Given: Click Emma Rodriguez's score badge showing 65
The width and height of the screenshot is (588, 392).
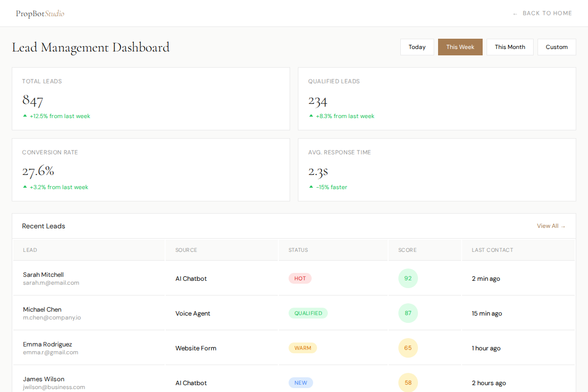Looking at the screenshot, I should [408, 348].
